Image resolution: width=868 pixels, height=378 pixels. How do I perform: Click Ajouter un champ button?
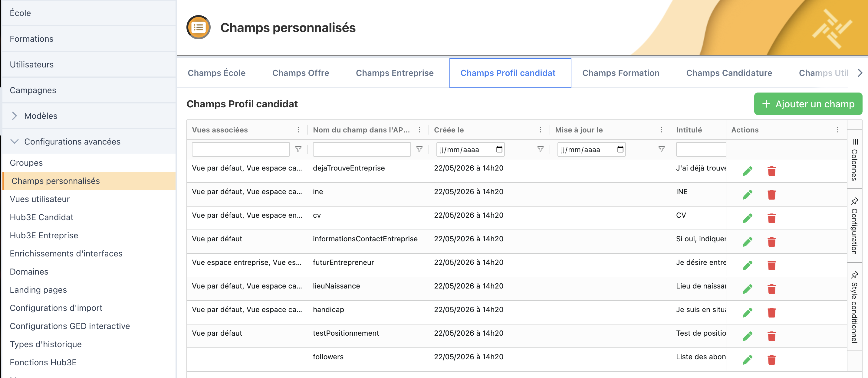tap(808, 104)
